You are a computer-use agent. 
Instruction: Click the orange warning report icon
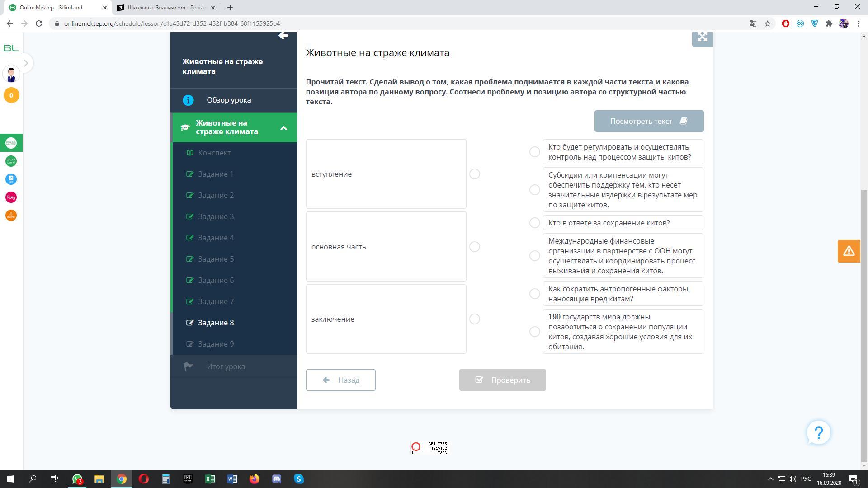tap(849, 251)
